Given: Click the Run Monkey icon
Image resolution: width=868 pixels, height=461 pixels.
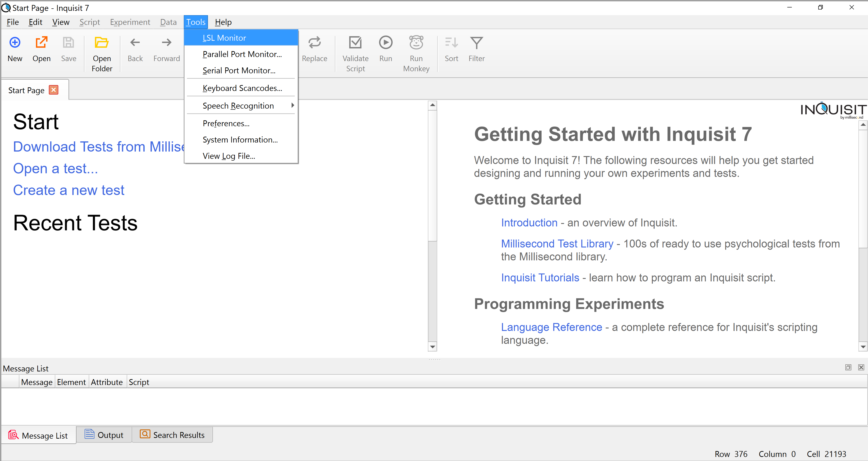Looking at the screenshot, I should click(x=416, y=43).
